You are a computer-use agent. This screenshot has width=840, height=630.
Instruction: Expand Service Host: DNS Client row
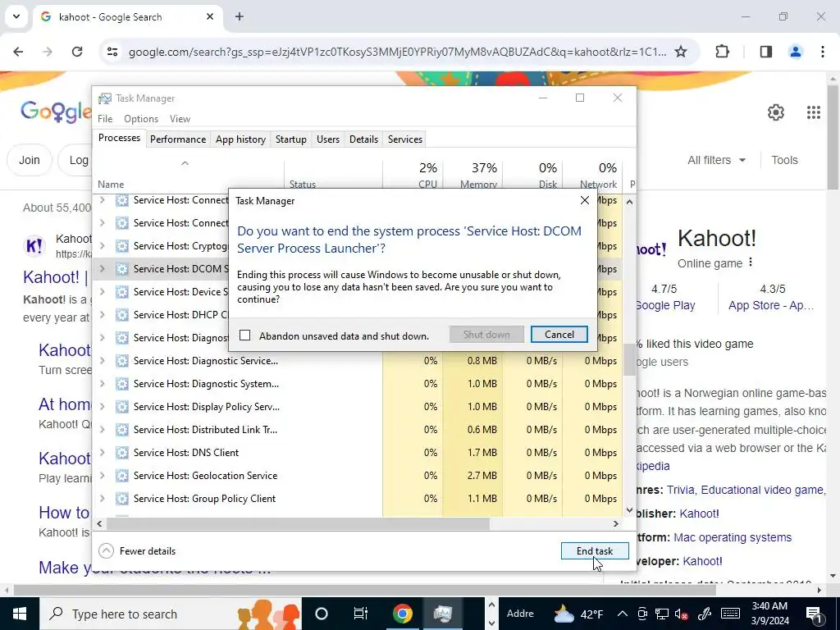[103, 453]
